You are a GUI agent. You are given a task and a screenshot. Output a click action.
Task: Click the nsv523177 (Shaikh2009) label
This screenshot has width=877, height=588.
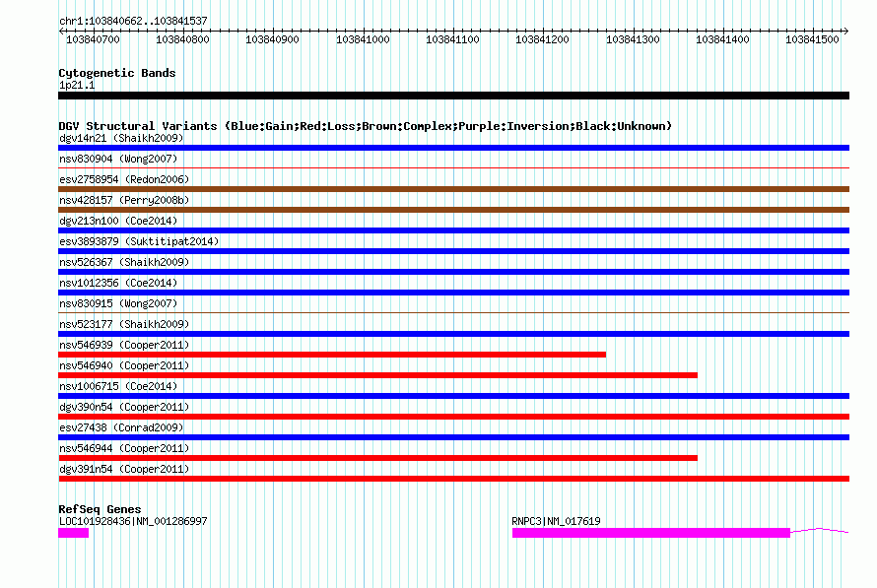tap(124, 324)
